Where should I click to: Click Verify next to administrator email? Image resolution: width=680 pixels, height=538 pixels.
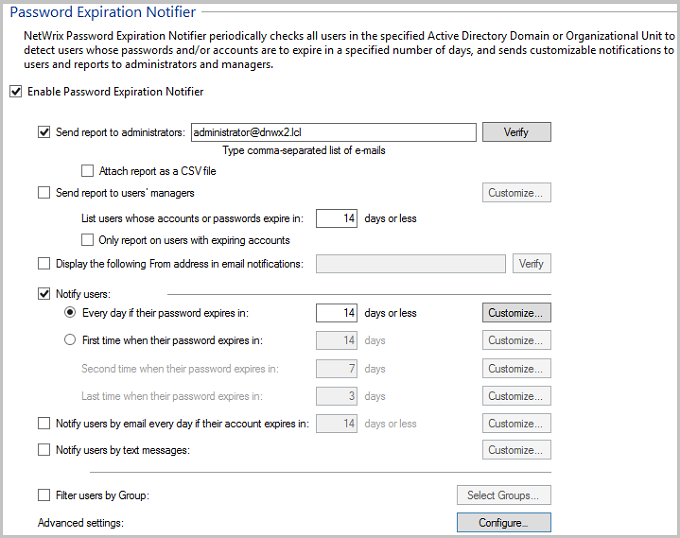(517, 132)
